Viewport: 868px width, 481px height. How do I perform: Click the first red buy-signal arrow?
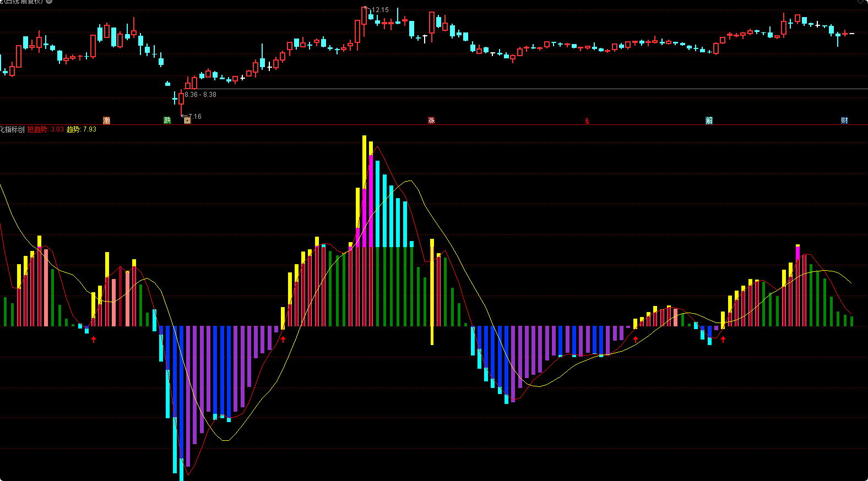[94, 339]
